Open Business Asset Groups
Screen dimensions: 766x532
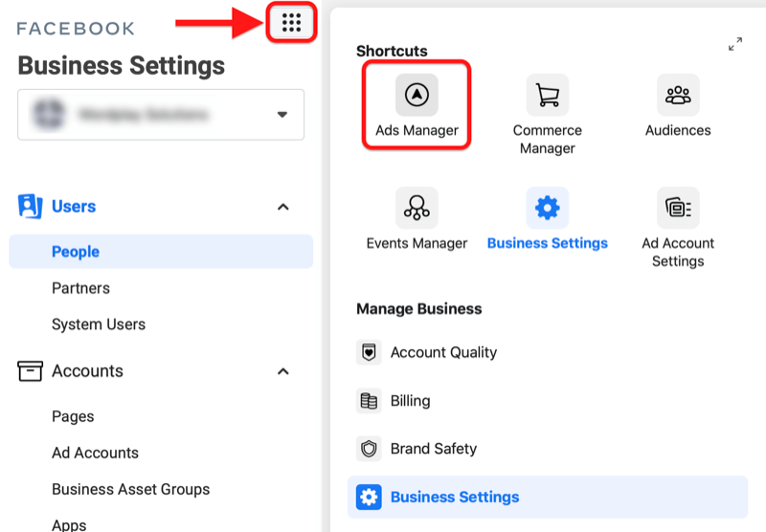pyautogui.click(x=130, y=489)
